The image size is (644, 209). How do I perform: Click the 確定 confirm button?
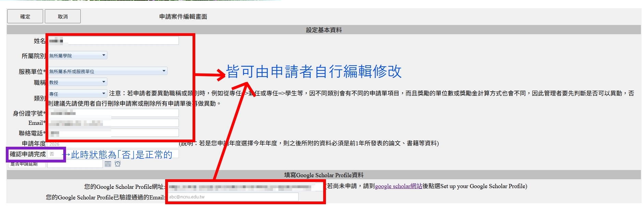(x=25, y=16)
